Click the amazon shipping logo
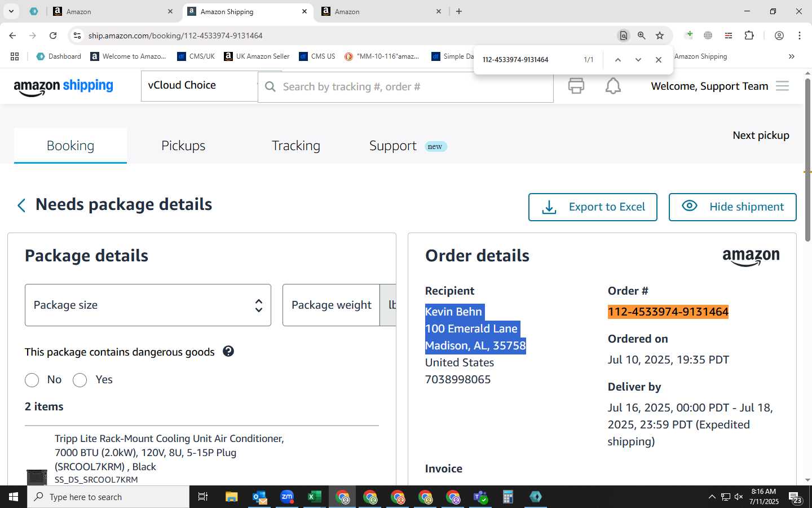 click(63, 86)
